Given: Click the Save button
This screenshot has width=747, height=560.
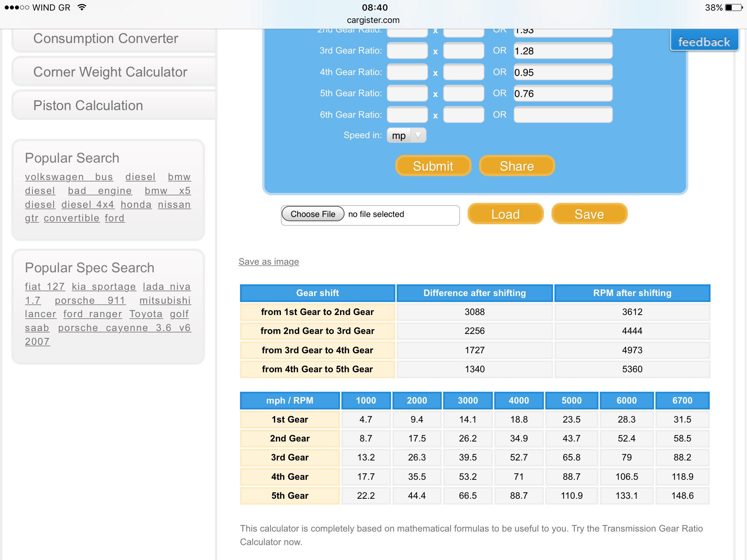Looking at the screenshot, I should 589,214.
